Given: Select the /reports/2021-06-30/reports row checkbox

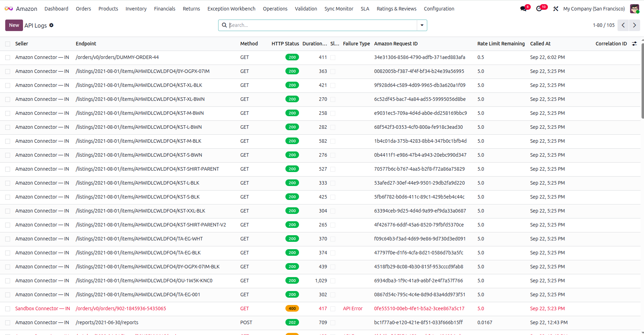Looking at the screenshot, I should coord(8,323).
